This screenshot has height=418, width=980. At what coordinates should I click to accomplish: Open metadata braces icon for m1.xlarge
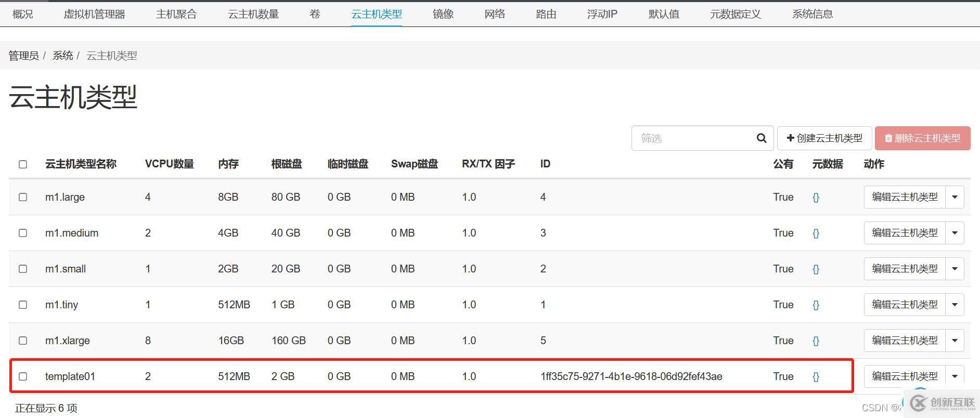pos(816,341)
